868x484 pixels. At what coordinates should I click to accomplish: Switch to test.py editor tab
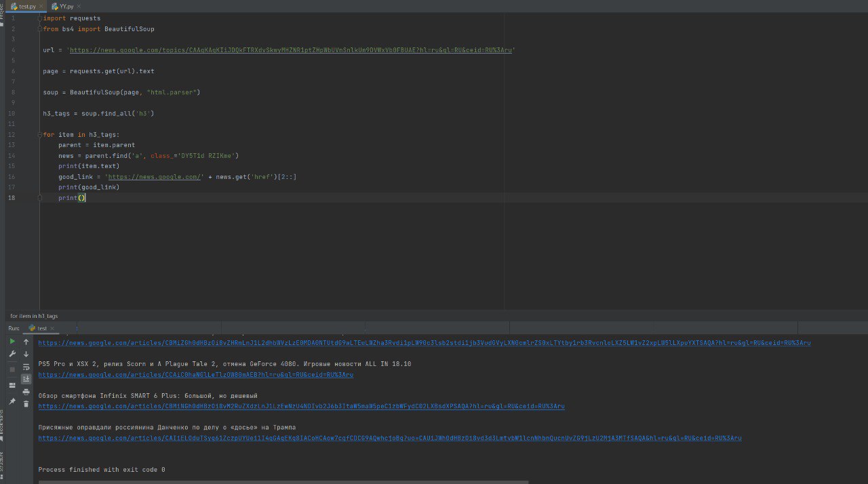point(25,6)
